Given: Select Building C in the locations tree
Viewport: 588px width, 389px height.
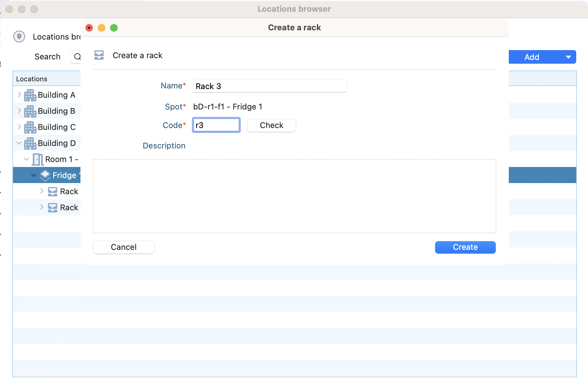Looking at the screenshot, I should tap(57, 127).
